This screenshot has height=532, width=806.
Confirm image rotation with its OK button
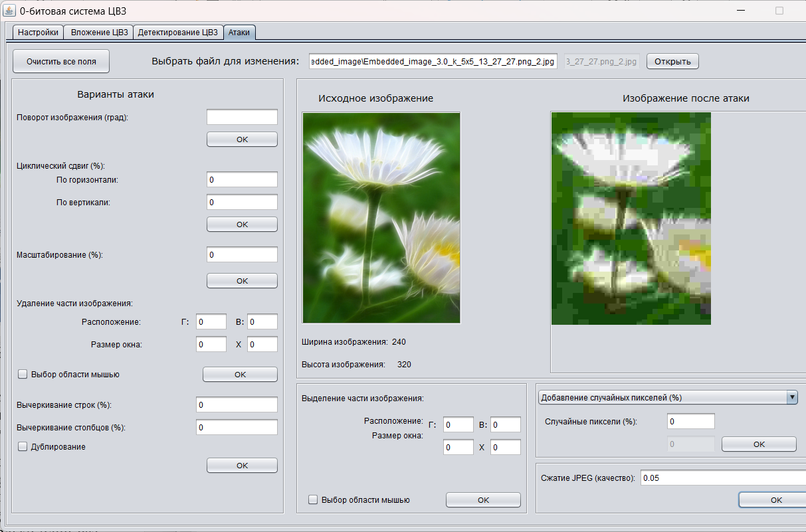point(242,139)
